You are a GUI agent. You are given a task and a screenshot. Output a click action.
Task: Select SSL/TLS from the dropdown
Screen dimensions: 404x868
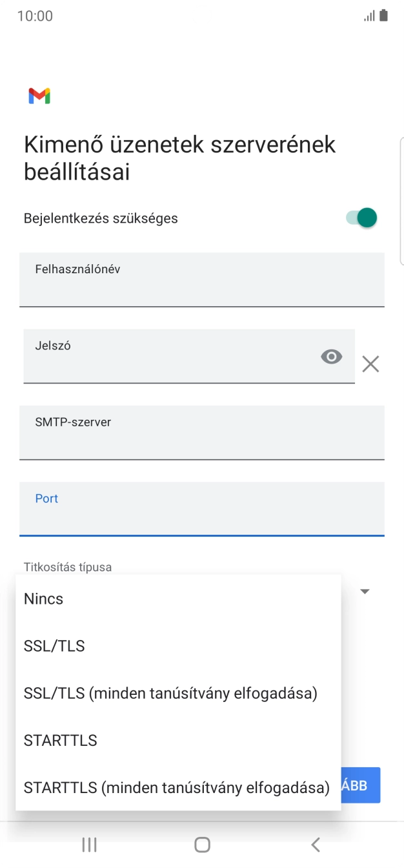[54, 646]
